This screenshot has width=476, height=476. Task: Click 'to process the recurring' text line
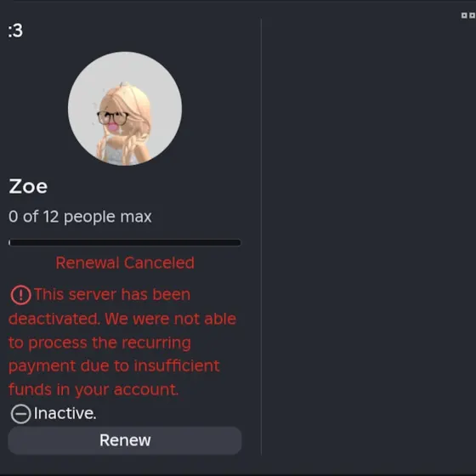[x=100, y=343]
